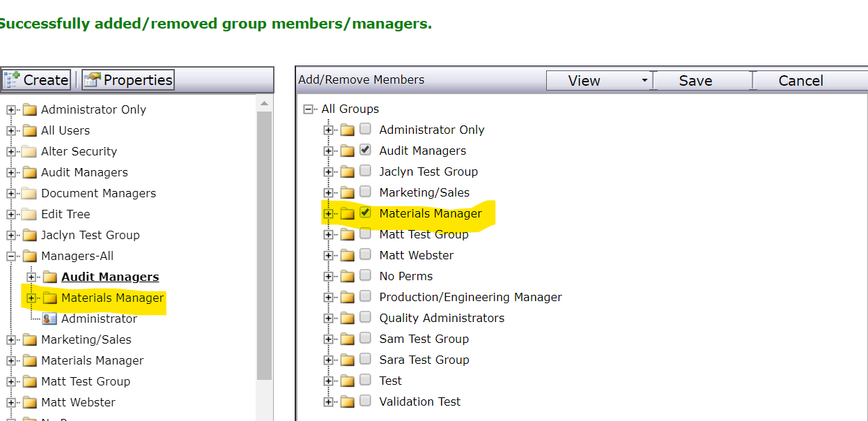The image size is (868, 421).
Task: Check the Sam Test Group checkbox
Action: tap(365, 338)
